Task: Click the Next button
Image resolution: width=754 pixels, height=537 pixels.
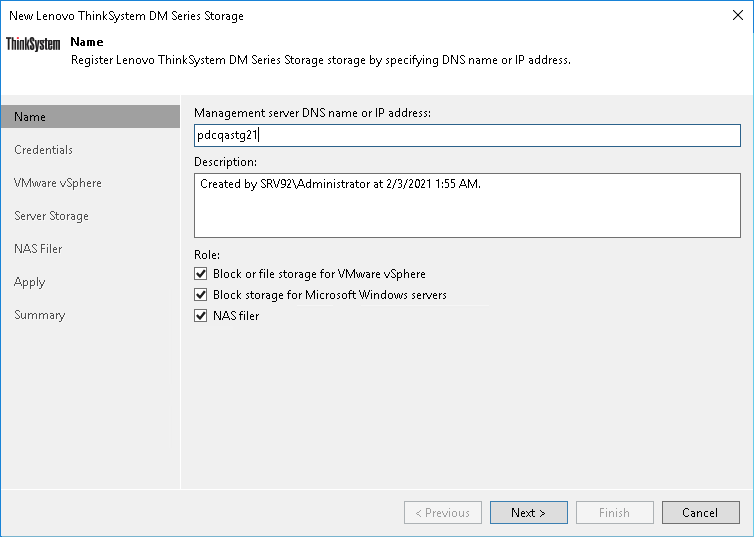Action: tap(528, 512)
